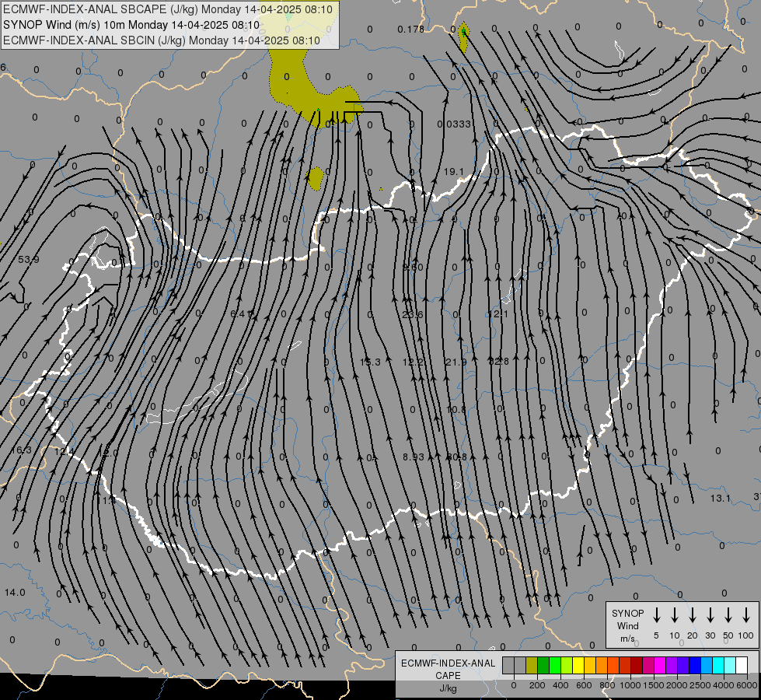This screenshot has height=700, width=761.
Task: Click the map value 32.8
Action: (x=498, y=362)
